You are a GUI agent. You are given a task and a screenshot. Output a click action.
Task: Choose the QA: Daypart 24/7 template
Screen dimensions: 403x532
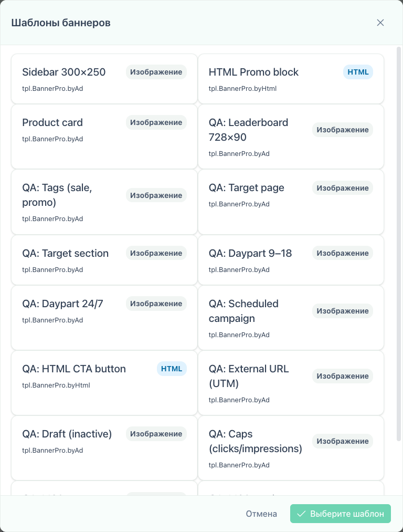point(104,318)
